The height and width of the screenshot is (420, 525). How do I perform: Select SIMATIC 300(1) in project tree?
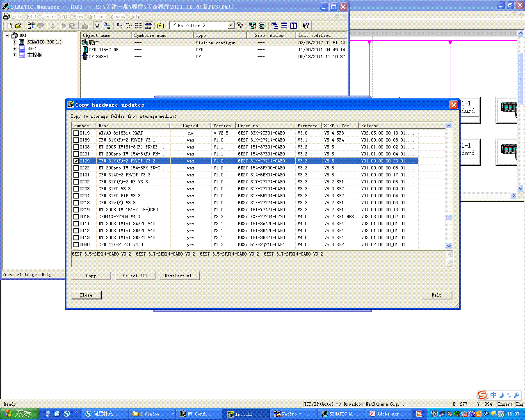tap(44, 42)
